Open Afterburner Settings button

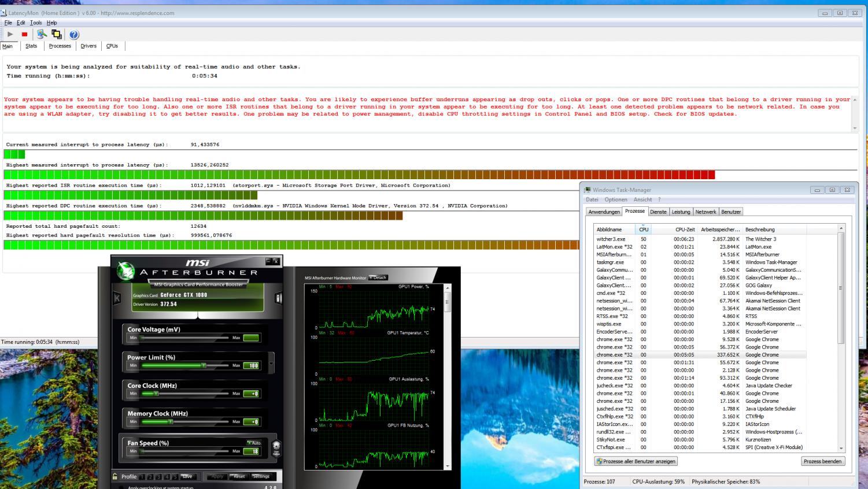click(x=261, y=477)
